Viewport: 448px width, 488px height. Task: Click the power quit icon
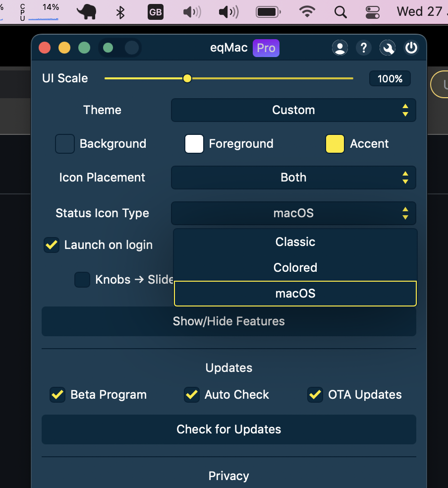coord(411,48)
